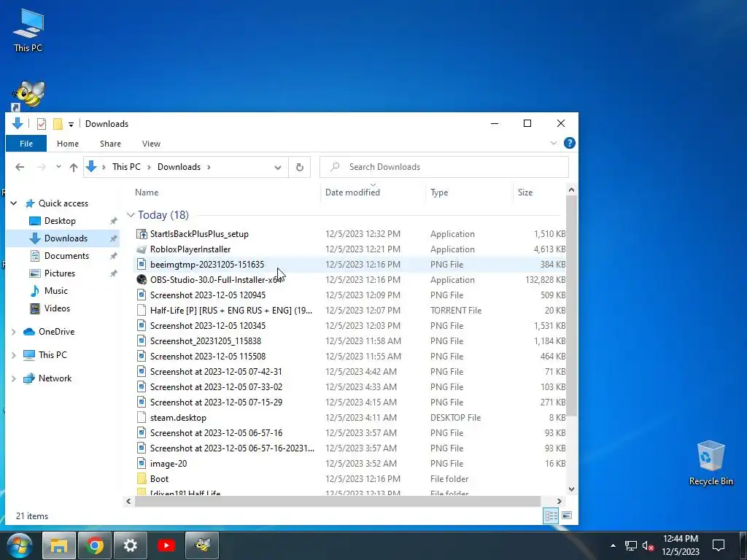Screen dimensions: 747x560
Task: Click the bee app taskbar icon
Action: tap(203, 545)
